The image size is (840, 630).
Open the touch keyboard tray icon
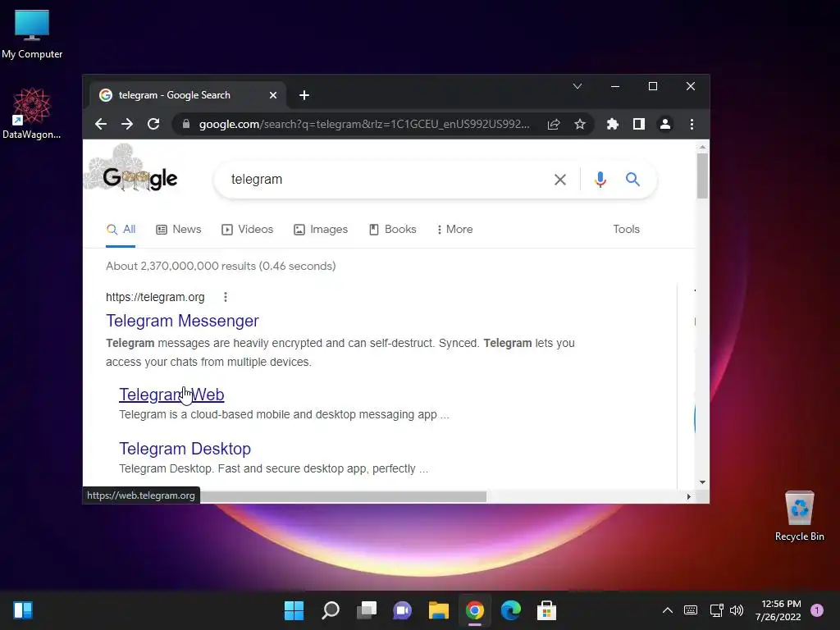691,610
